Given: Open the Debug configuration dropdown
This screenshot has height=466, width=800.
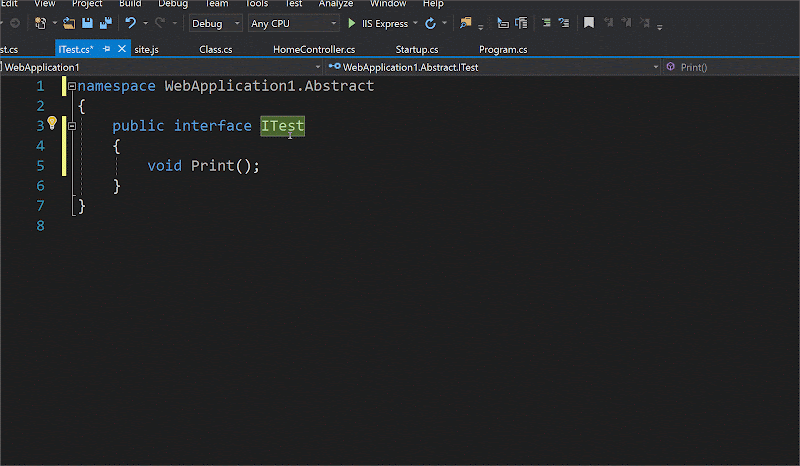Looking at the screenshot, I should [x=215, y=23].
